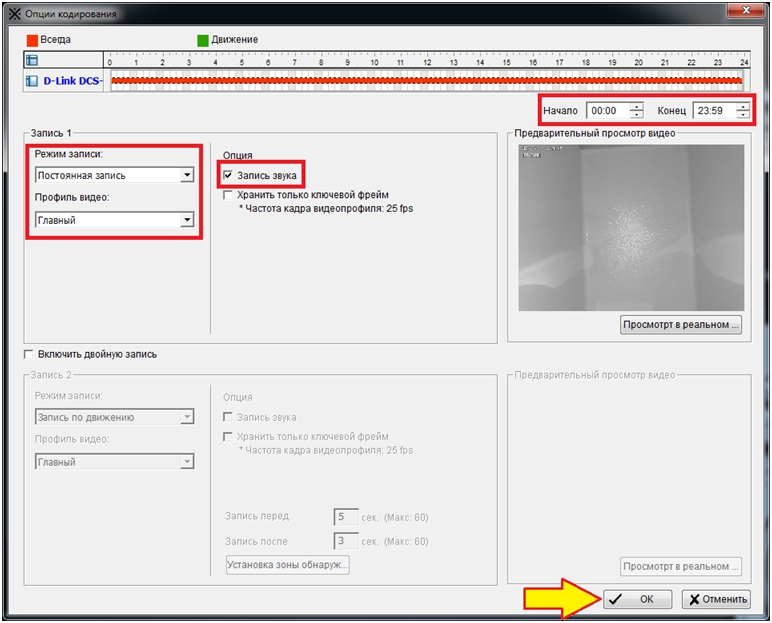772x623 pixels.
Task: Click the application icon in the title bar
Action: tap(14, 14)
